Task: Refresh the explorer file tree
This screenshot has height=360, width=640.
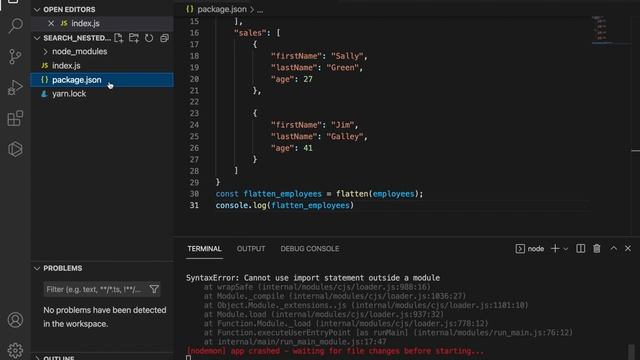Action: (149, 38)
